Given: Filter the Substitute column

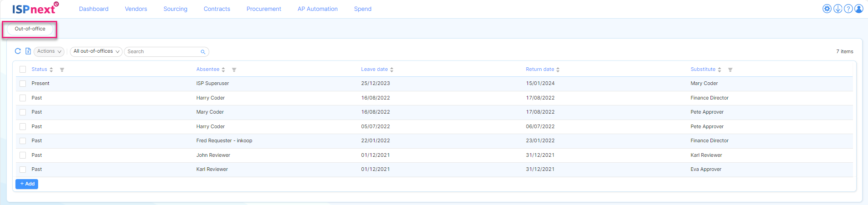Looking at the screenshot, I should [x=730, y=70].
